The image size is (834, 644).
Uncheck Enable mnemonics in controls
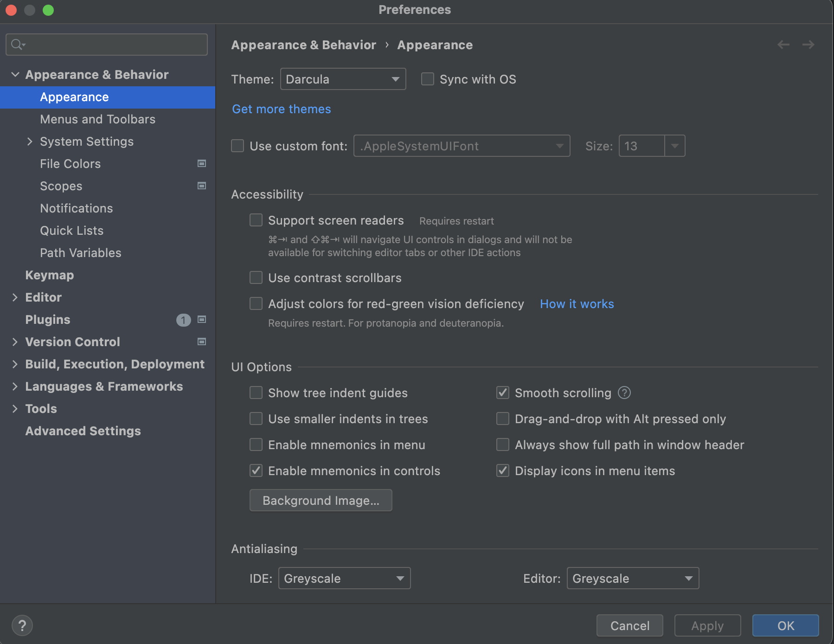coord(256,470)
